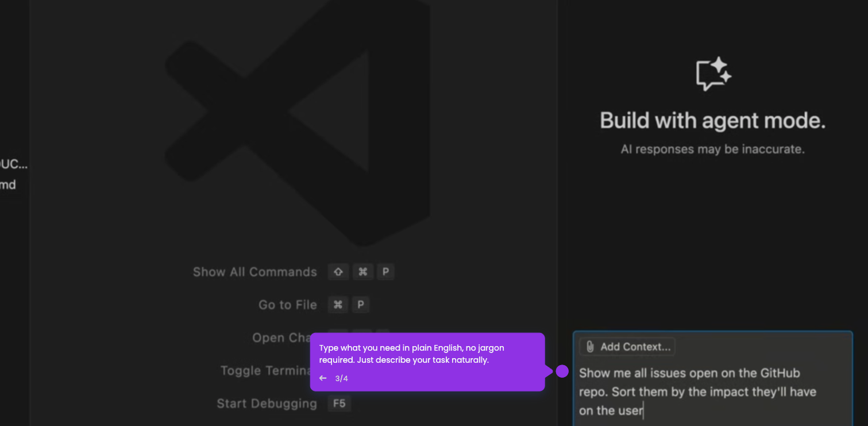Click the command key badge beside Go to File
The width and height of the screenshot is (868, 426).
click(x=338, y=305)
